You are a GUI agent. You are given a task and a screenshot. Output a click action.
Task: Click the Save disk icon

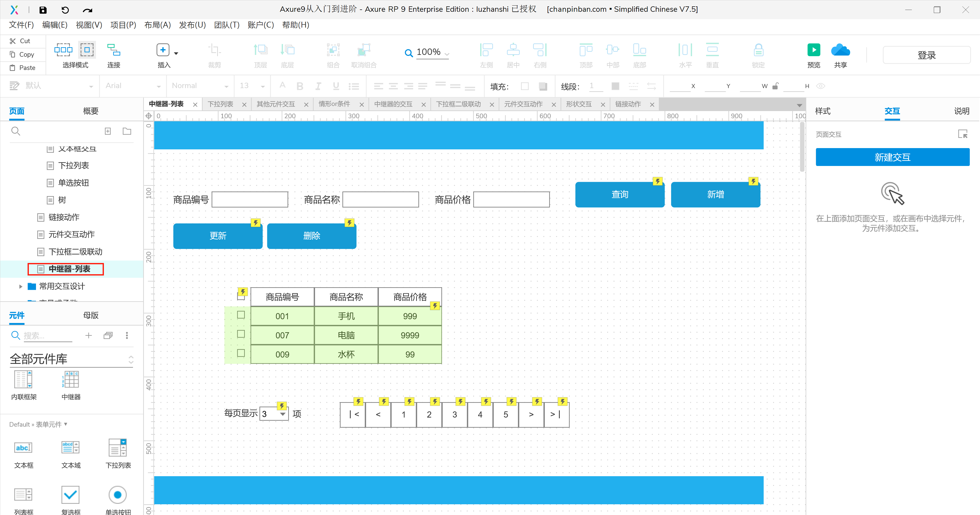tap(43, 10)
